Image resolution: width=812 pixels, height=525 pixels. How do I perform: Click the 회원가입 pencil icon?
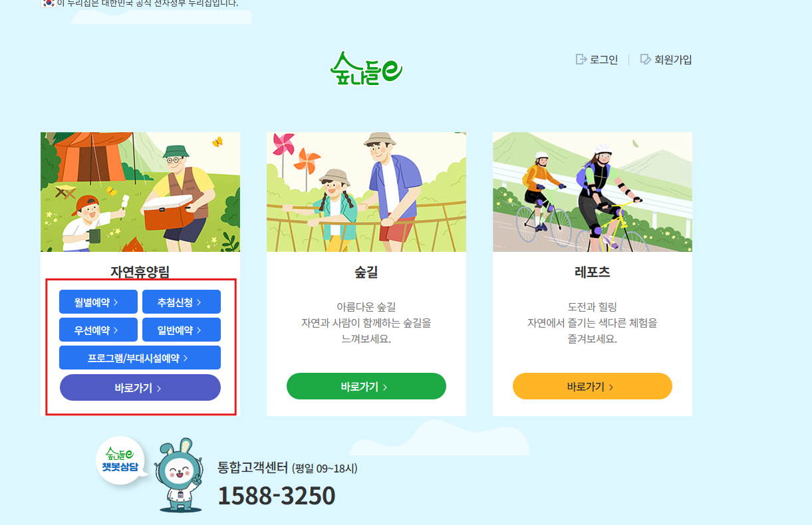click(645, 60)
